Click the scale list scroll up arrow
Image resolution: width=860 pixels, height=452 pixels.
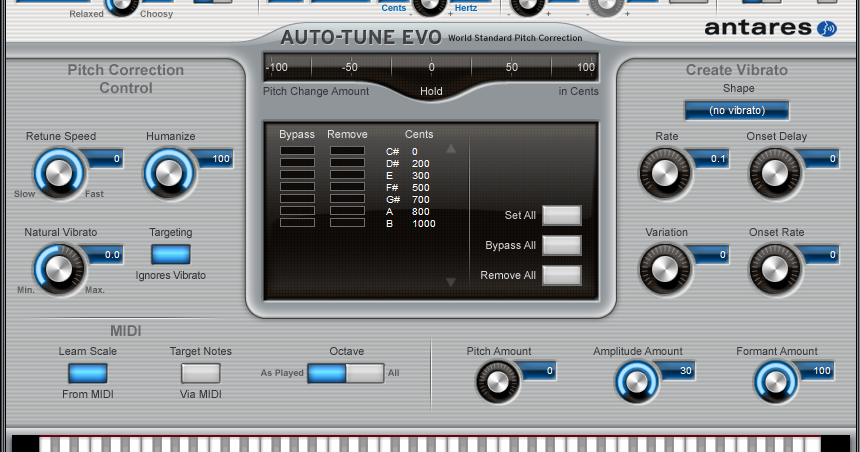click(451, 149)
